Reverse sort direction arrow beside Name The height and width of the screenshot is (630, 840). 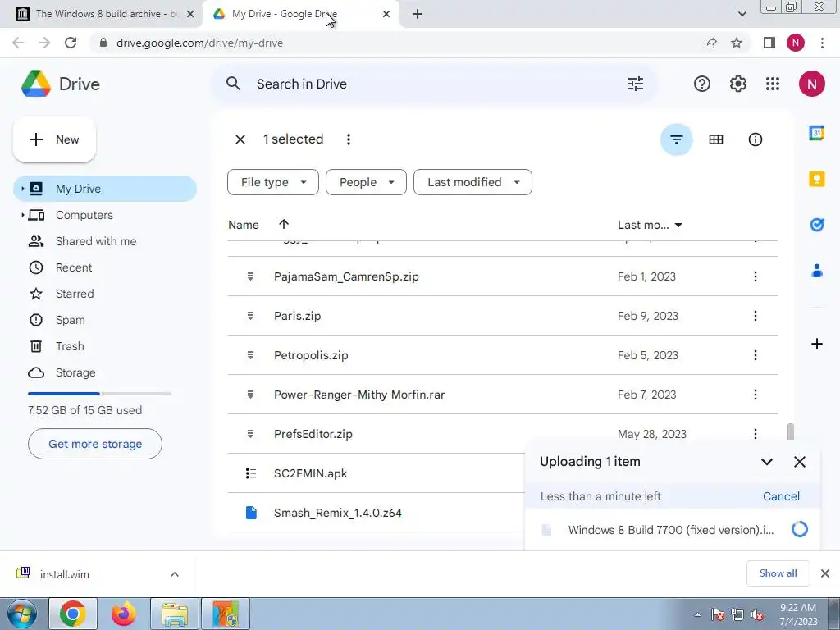tap(283, 225)
